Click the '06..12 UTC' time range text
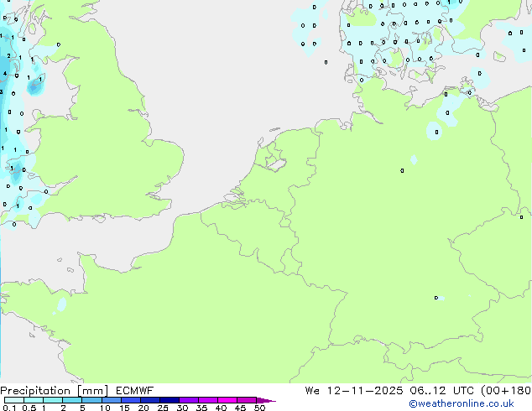 coord(441,391)
